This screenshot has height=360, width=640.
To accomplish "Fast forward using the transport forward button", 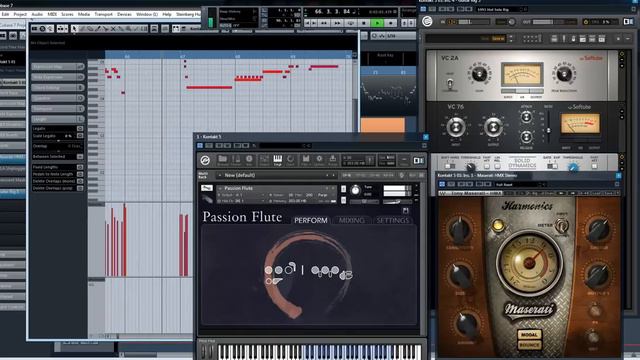I will (x=338, y=23).
